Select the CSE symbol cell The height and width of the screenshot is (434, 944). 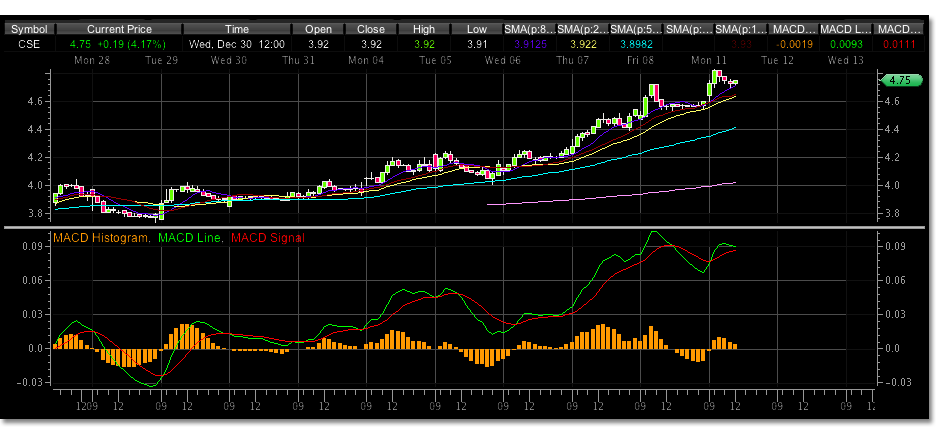(29, 44)
